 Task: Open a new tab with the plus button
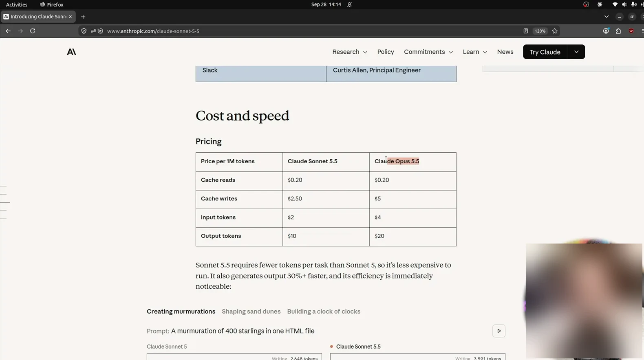pyautogui.click(x=83, y=17)
